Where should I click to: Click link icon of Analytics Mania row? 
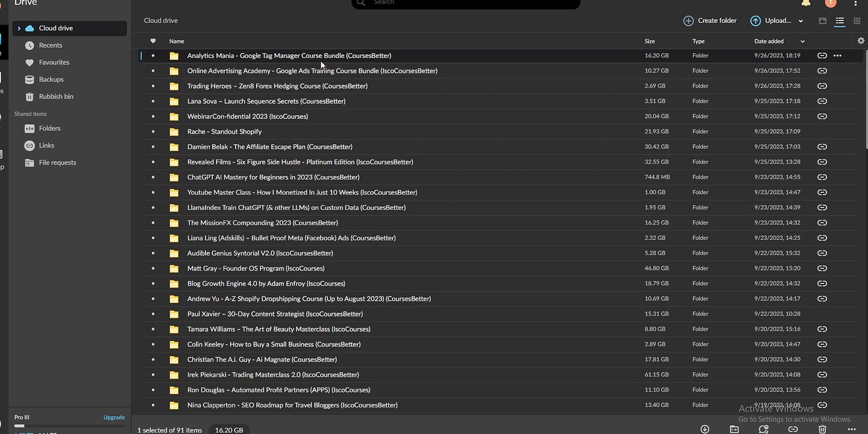click(x=822, y=55)
